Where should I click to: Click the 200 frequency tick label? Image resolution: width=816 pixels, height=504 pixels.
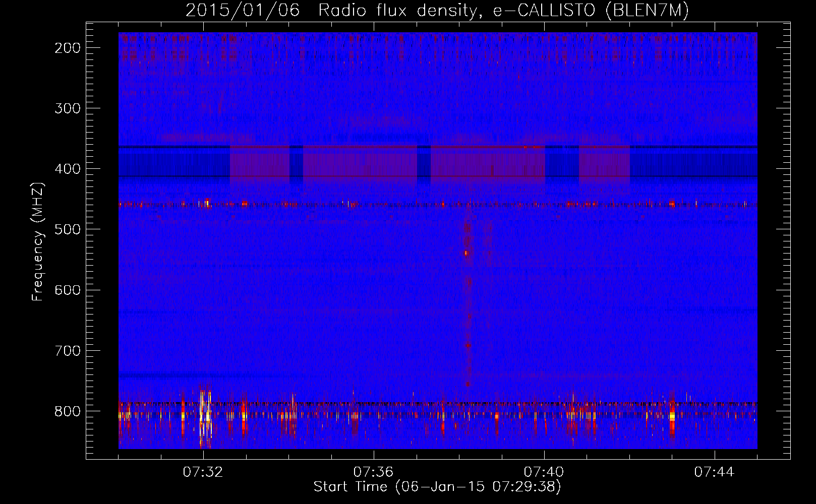[x=68, y=48]
